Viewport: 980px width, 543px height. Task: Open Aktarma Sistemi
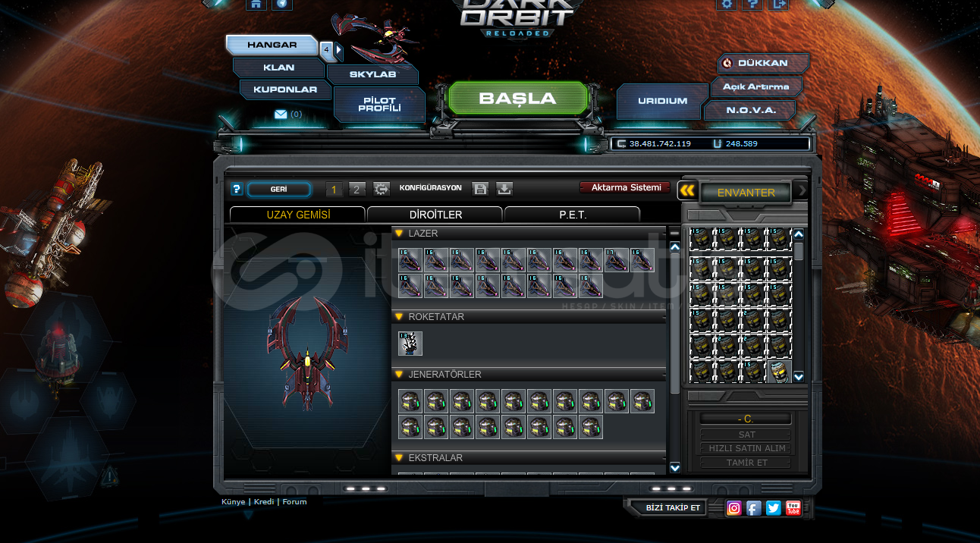point(626,187)
